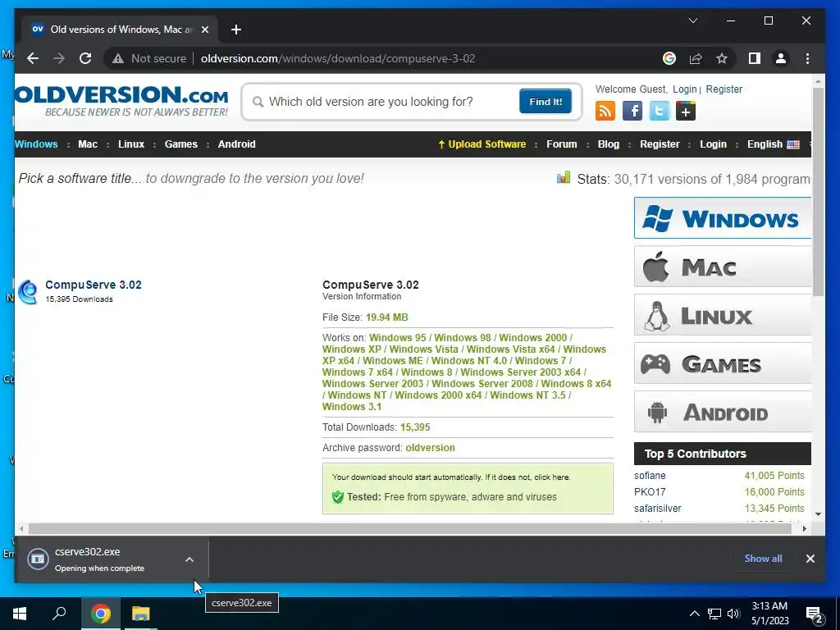Click the page horizontal scrollbar

pyautogui.click(x=410, y=529)
